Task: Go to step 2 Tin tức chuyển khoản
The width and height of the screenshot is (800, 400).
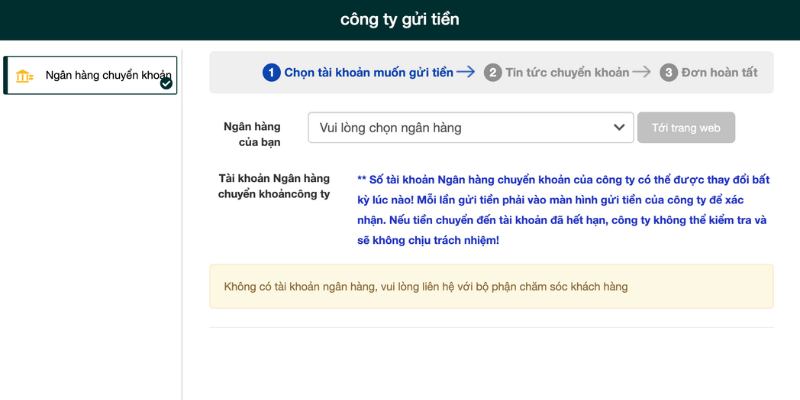Action: 567,72
